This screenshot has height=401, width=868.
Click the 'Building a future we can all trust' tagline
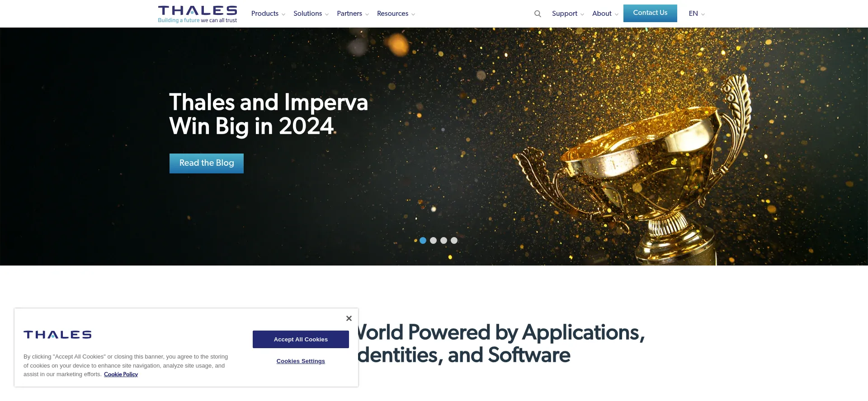pos(197,20)
